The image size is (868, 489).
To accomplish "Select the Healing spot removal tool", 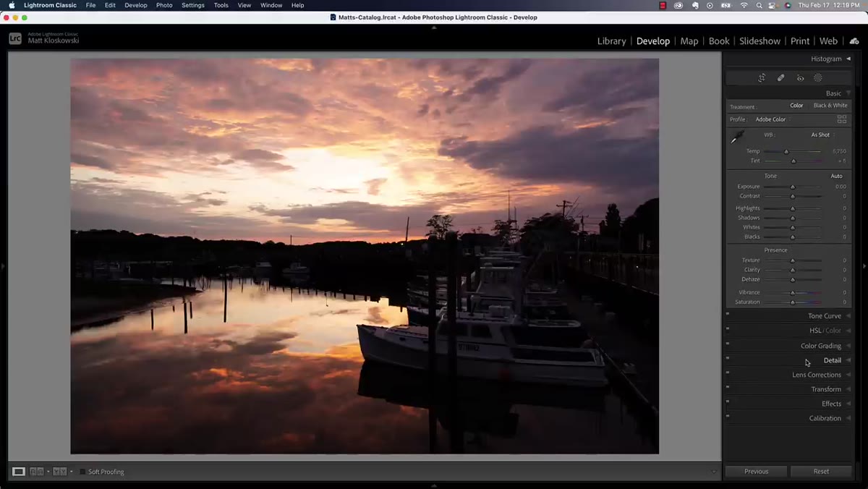I will click(781, 78).
